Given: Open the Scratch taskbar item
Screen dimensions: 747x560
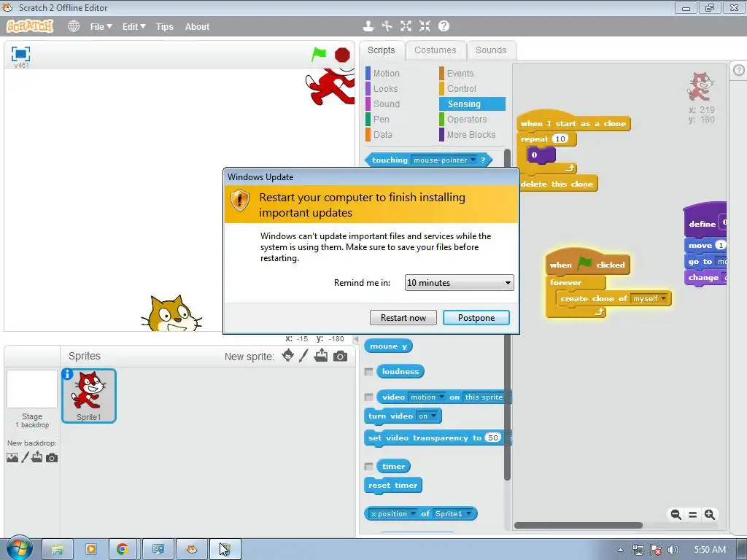Looking at the screenshot, I should point(192,549).
